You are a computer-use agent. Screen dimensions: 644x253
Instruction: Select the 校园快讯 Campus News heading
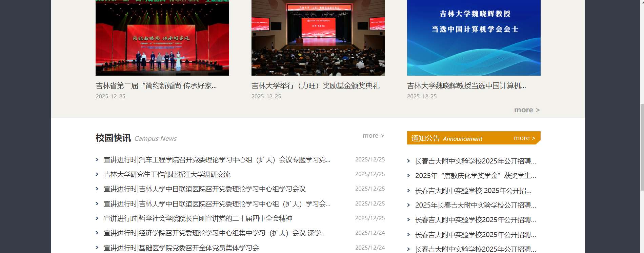[113, 138]
